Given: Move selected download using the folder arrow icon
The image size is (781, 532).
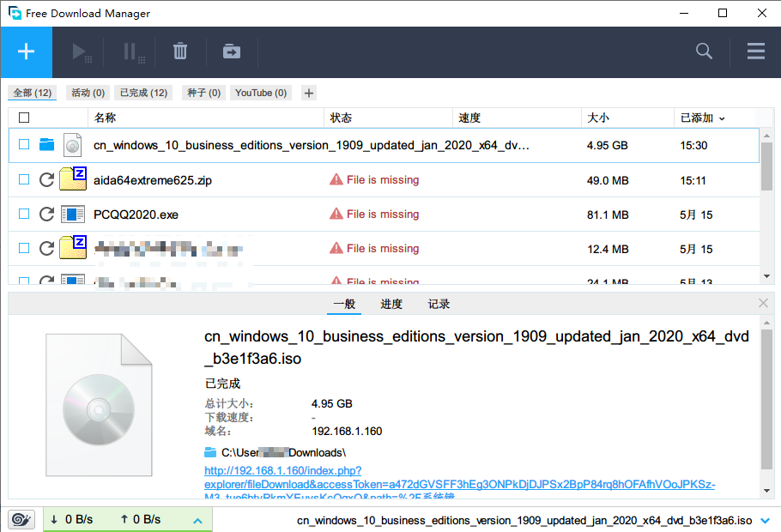Looking at the screenshot, I should click(x=232, y=51).
